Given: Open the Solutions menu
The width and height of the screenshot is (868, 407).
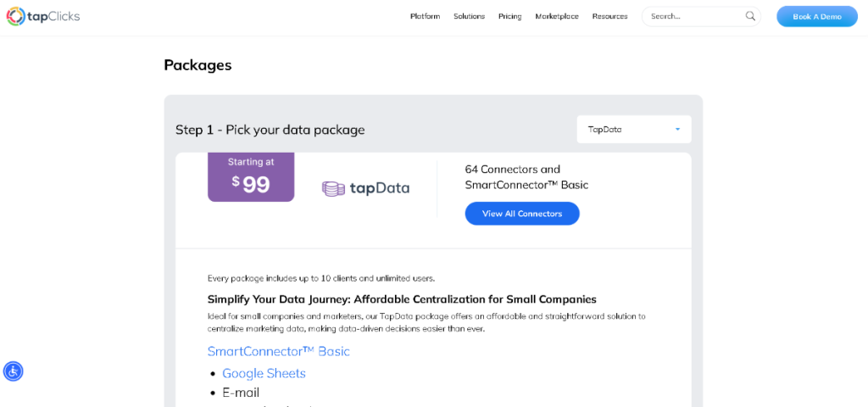Looking at the screenshot, I should pyautogui.click(x=469, y=16).
